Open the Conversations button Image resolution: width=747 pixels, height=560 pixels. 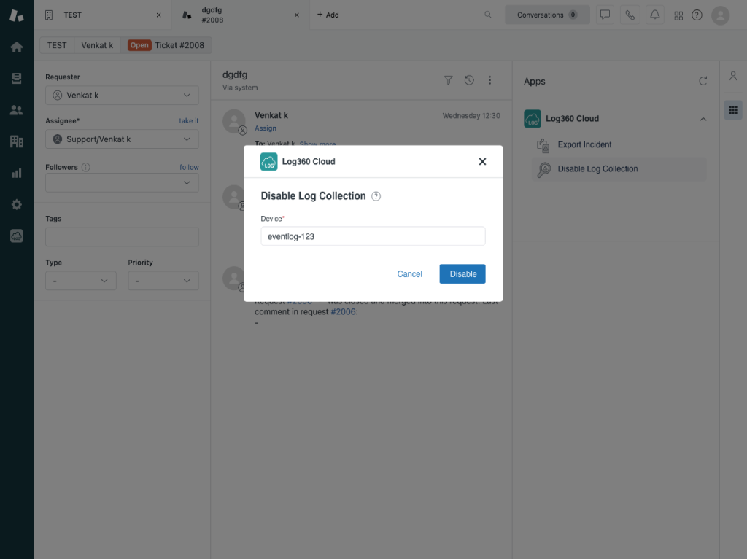click(547, 15)
